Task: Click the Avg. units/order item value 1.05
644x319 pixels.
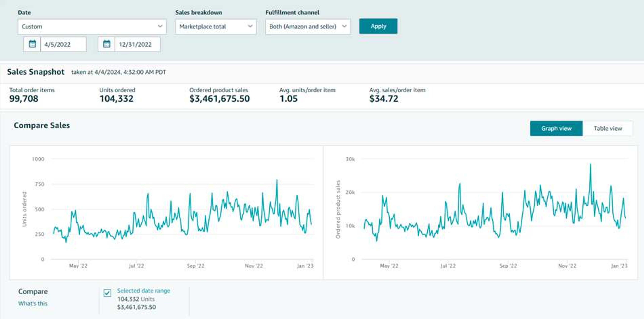Action: pos(288,99)
